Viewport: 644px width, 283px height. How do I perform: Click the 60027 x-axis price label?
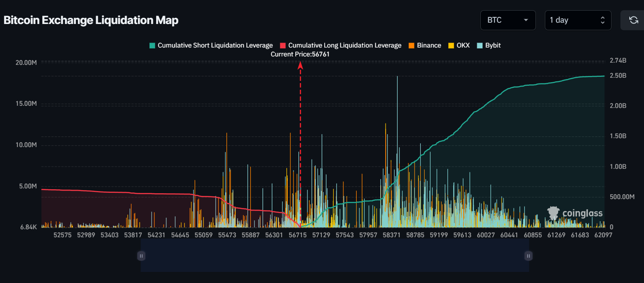point(486,235)
